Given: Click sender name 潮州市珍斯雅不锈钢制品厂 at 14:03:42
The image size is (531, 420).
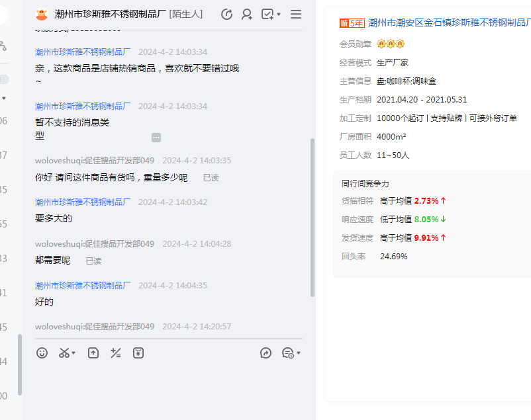Looking at the screenshot, I should (x=83, y=202).
